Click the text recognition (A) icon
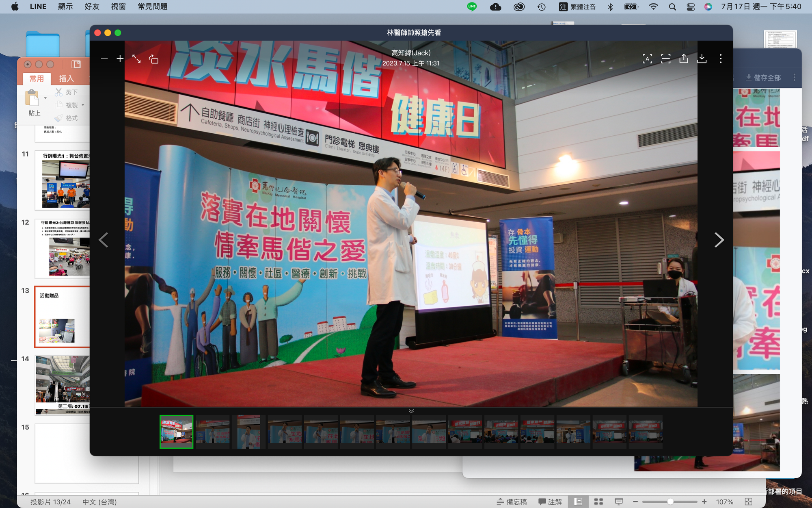812x508 pixels. (647, 59)
